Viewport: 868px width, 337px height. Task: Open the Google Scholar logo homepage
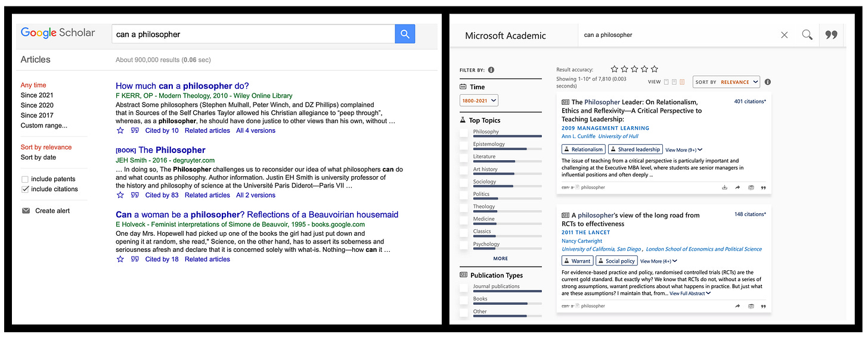click(x=58, y=33)
